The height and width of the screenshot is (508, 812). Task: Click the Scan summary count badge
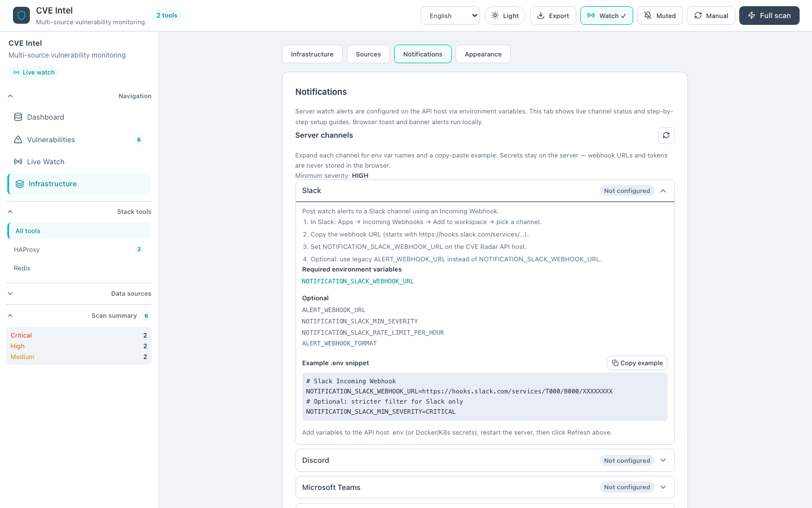[146, 316]
